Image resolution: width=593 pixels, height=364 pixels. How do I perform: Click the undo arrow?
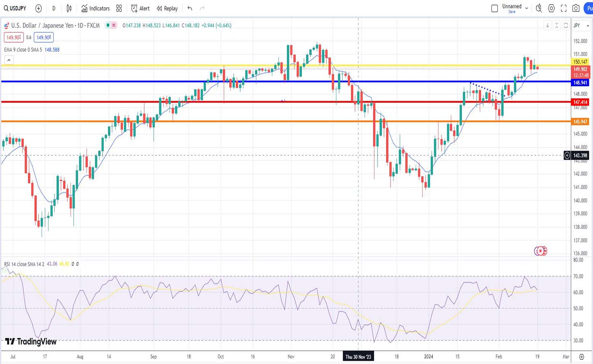(190, 8)
